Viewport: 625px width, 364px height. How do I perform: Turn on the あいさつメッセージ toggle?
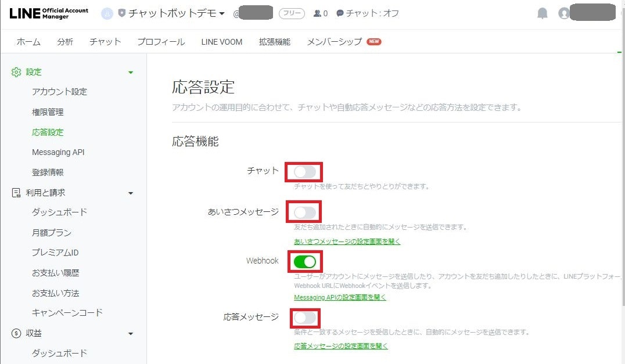305,212
